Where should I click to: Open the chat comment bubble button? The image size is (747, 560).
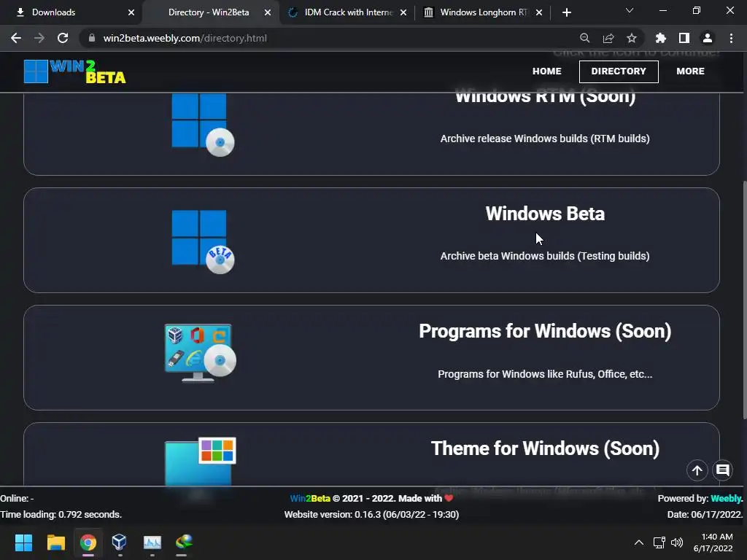pos(723,470)
